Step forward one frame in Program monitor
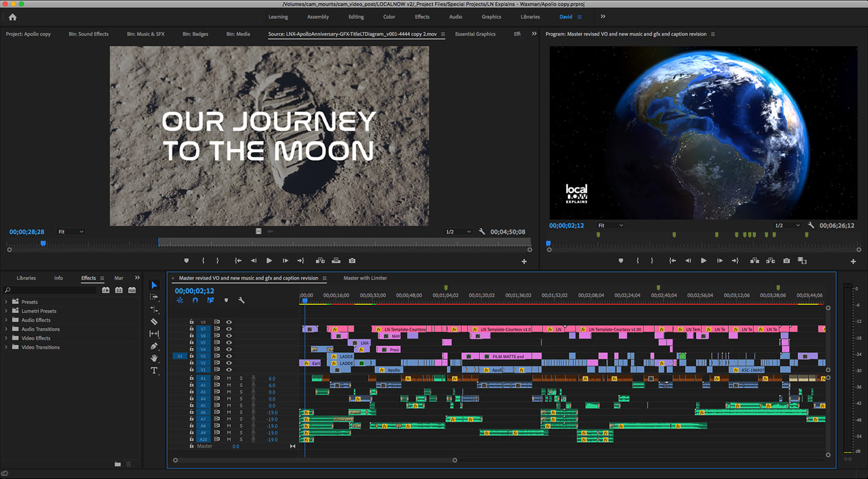Screen dimensions: 868x479 point(719,261)
